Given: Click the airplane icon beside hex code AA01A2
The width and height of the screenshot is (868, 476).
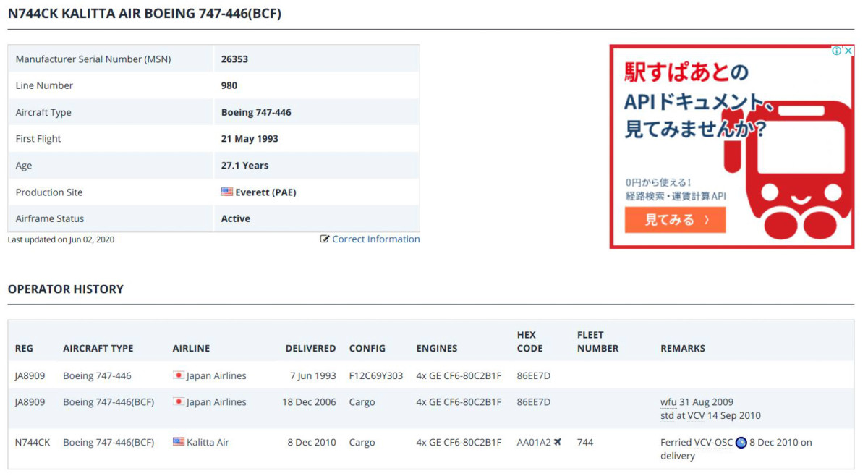Looking at the screenshot, I should coord(557,442).
